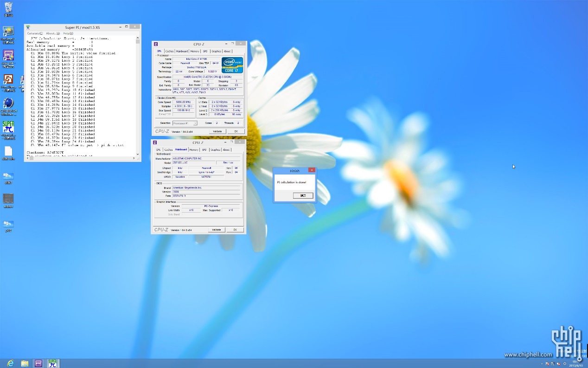Open Internet Explorer from the taskbar
Image resolution: width=588 pixels, height=368 pixels.
pos(10,363)
